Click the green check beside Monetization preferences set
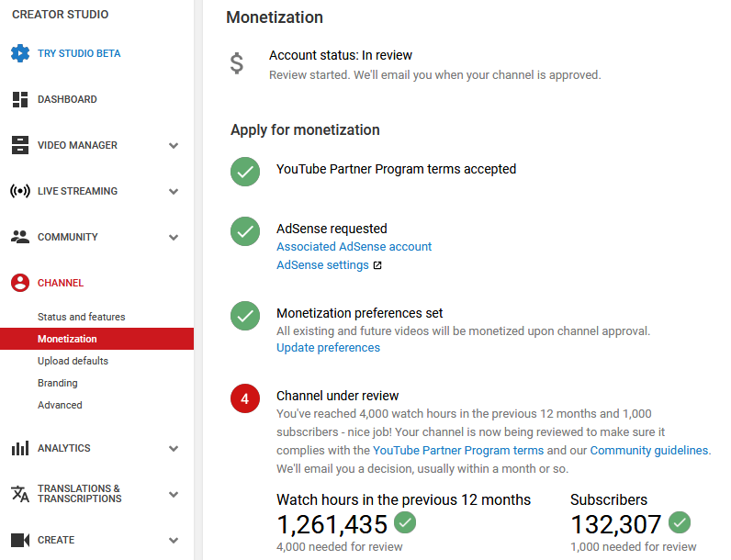This screenshot has height=560, width=731. point(245,316)
